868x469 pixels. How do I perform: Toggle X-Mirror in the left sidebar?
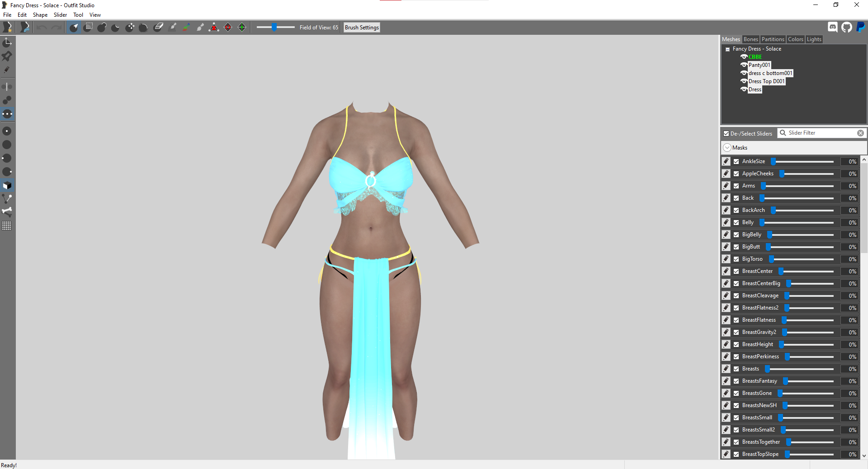[x=7, y=86]
